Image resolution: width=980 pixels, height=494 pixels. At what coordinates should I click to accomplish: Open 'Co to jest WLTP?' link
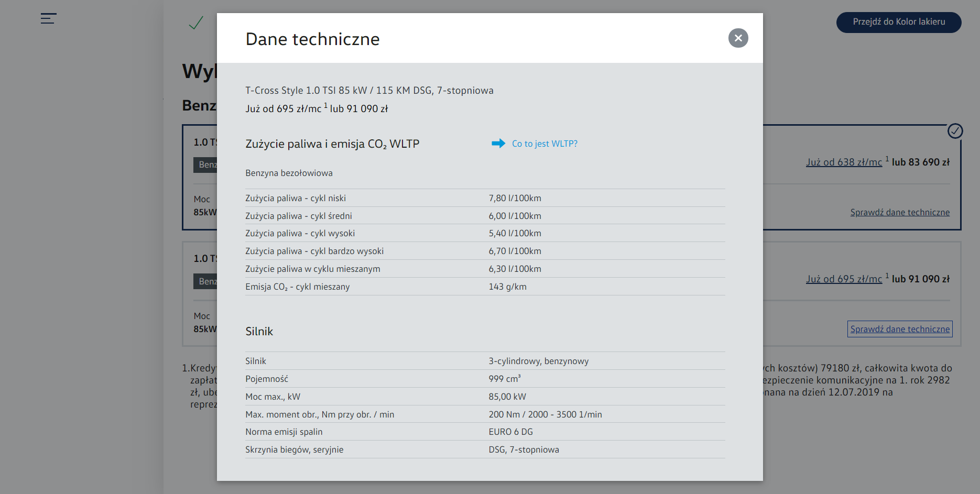[545, 144]
